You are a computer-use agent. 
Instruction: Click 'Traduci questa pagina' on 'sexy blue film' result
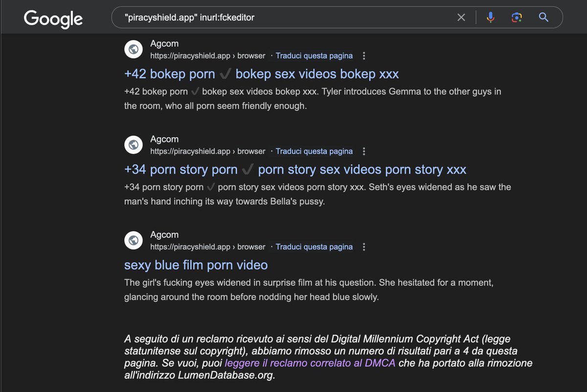coord(314,247)
